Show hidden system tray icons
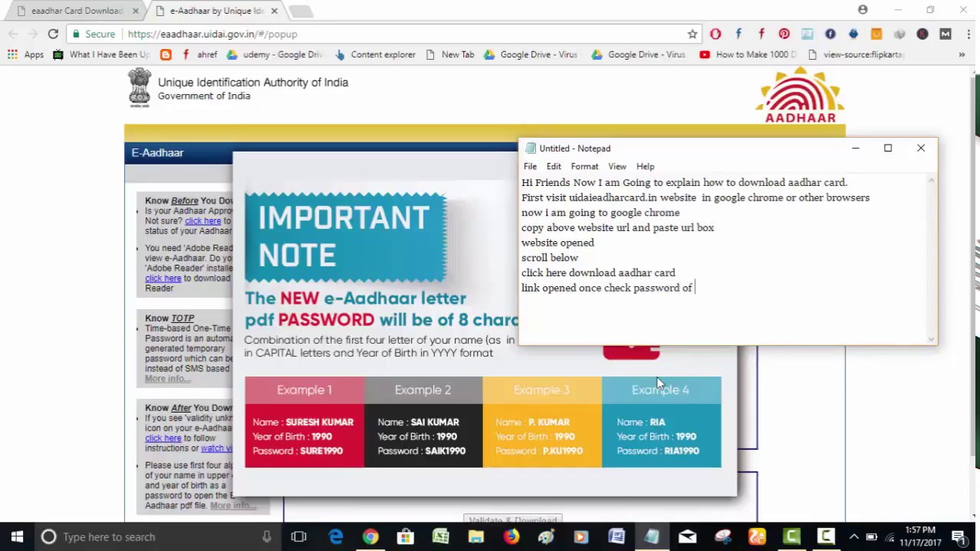The image size is (980, 551). [x=854, y=536]
